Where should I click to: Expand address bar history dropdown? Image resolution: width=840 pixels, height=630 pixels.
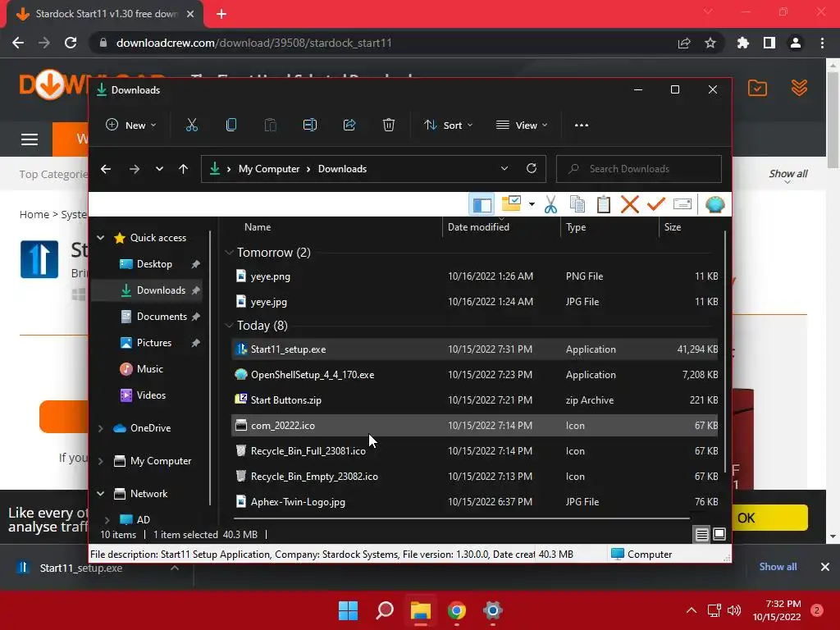coord(504,169)
